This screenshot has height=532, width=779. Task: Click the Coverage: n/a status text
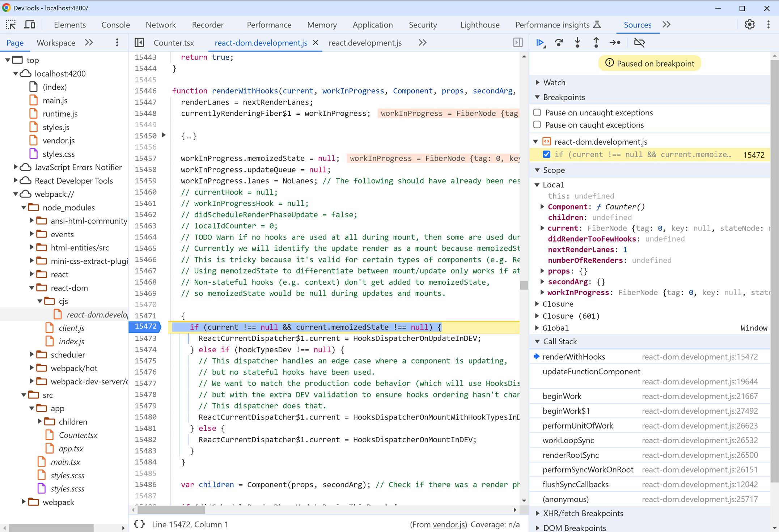pyautogui.click(x=495, y=524)
